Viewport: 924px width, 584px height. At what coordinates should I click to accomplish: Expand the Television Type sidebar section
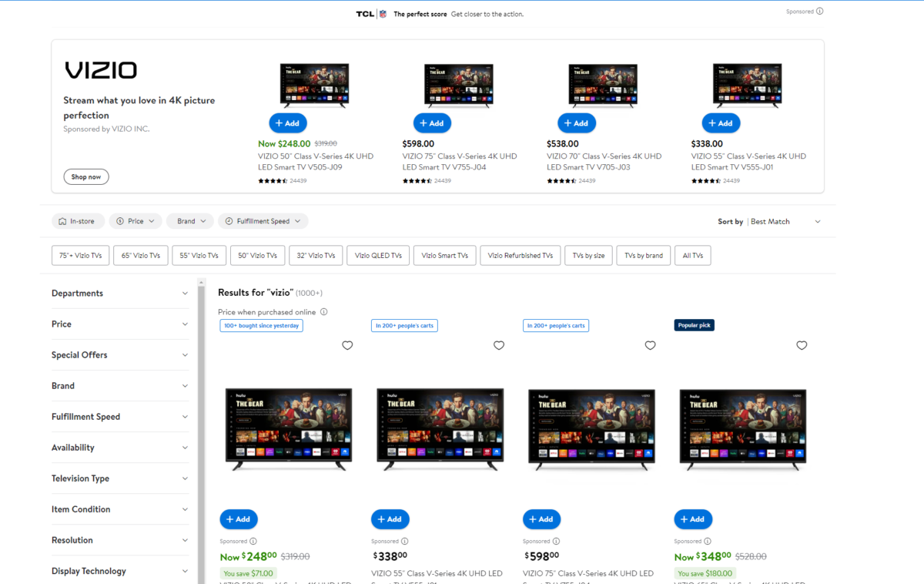pos(119,478)
